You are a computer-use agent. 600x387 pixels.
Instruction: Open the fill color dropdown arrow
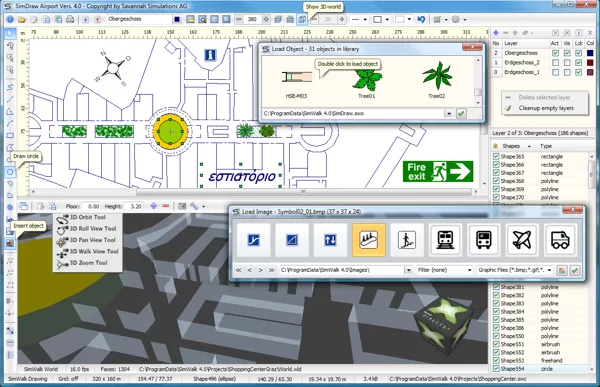point(409,19)
